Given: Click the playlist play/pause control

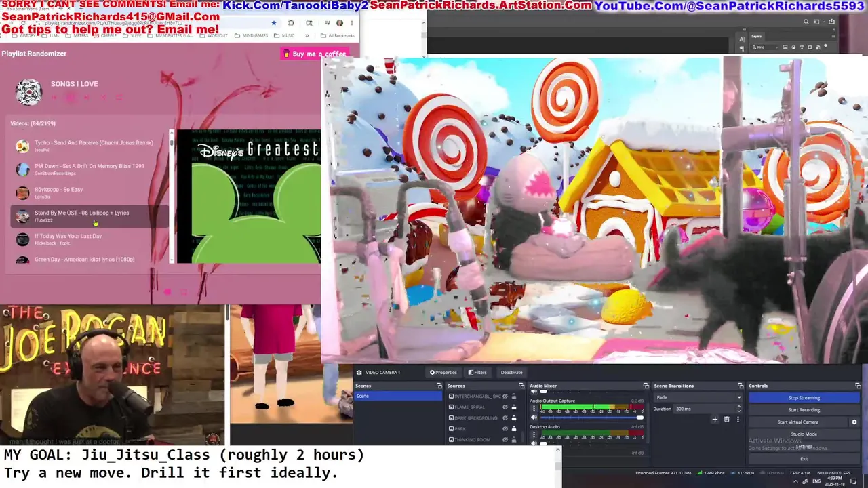Looking at the screenshot, I should click(71, 97).
